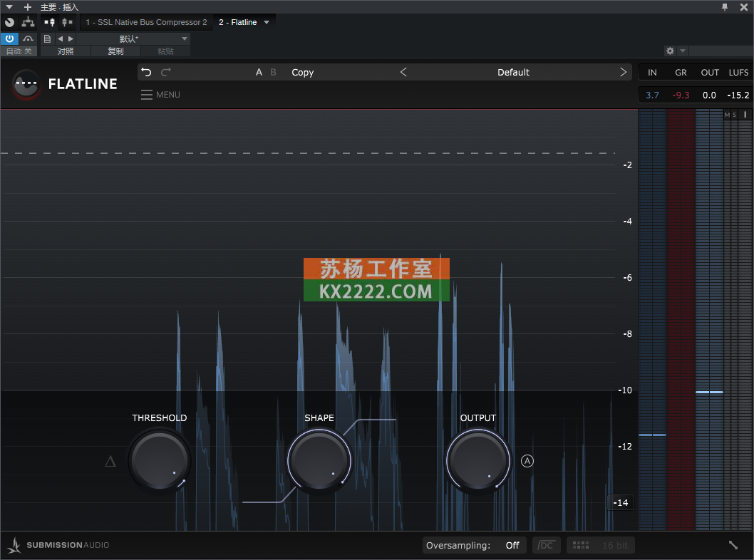Click the dither grid icon

[580, 545]
